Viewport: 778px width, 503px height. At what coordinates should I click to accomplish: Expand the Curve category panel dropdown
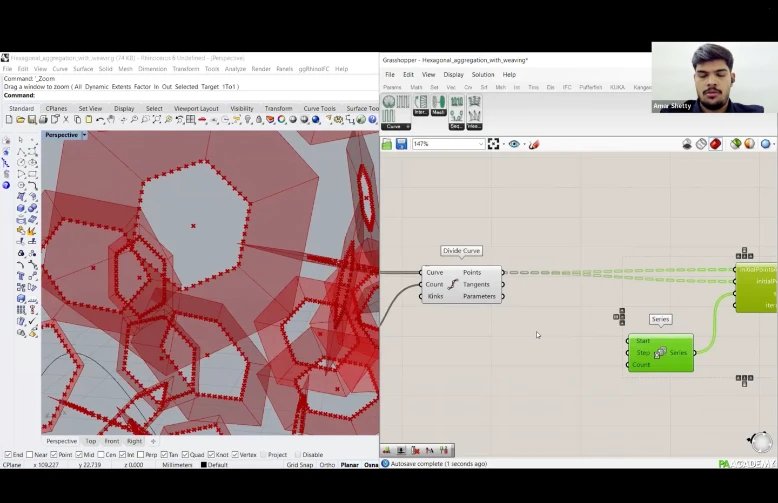(x=407, y=127)
